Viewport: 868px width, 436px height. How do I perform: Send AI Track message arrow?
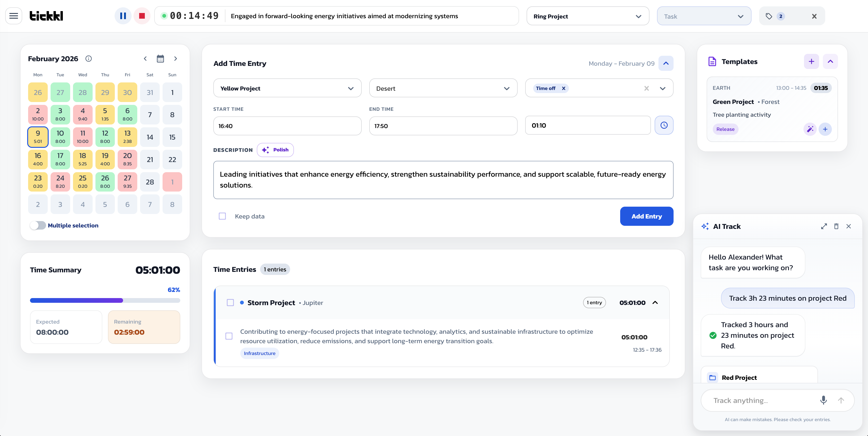coord(841,400)
